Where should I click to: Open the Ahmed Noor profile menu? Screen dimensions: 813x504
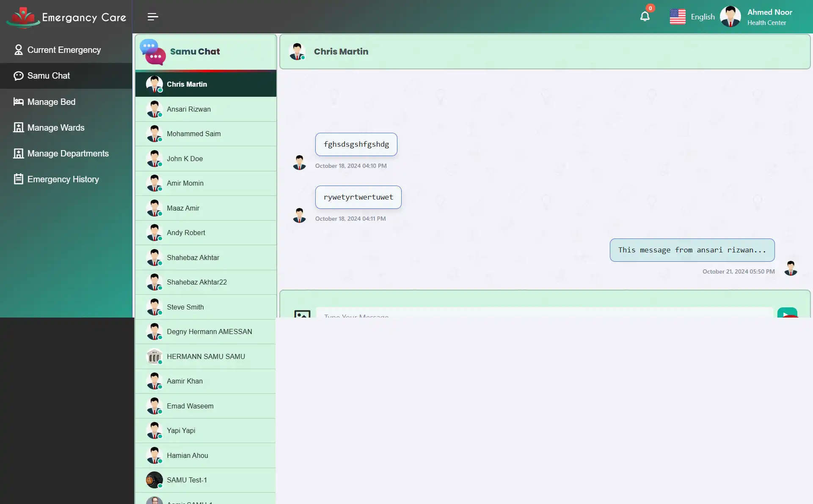click(757, 16)
